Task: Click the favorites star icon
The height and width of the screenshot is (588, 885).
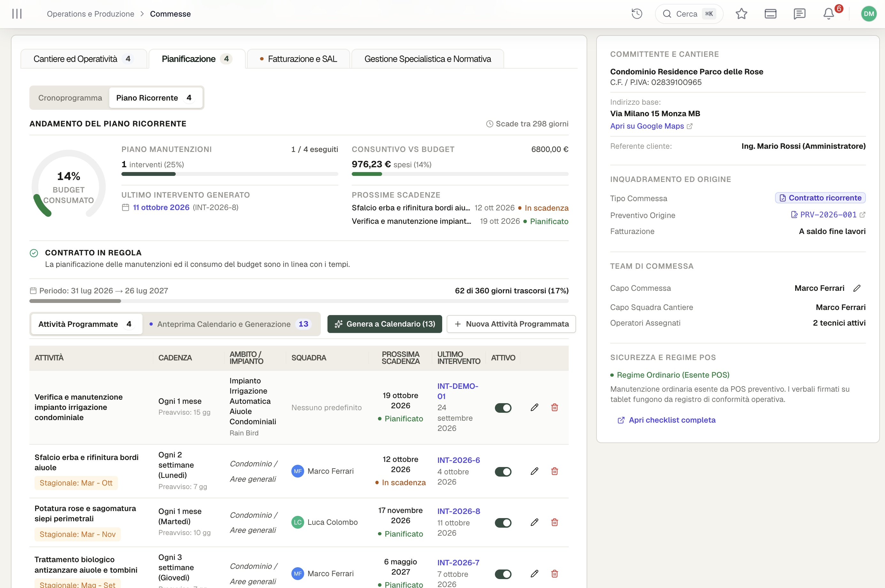Action: pos(741,14)
